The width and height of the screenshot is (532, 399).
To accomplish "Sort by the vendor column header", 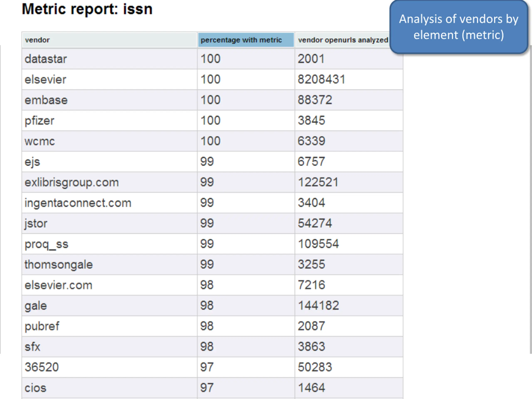I will (110, 40).
